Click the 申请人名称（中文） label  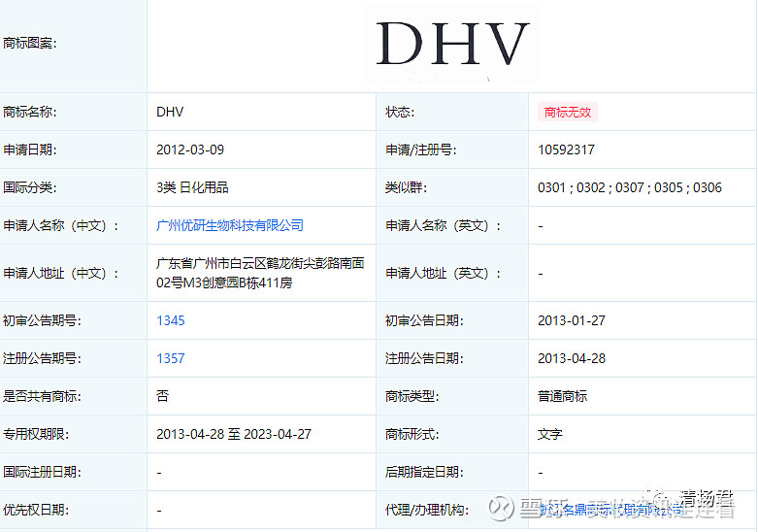61,226
